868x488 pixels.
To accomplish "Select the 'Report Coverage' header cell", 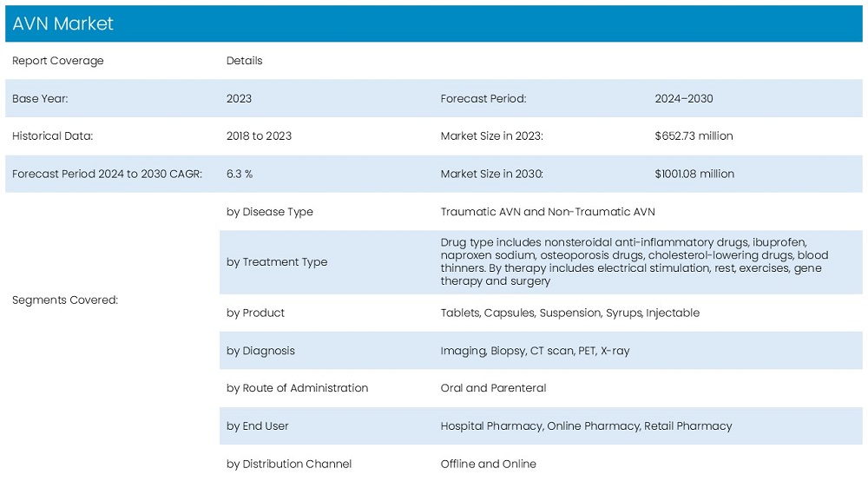I will point(57,61).
